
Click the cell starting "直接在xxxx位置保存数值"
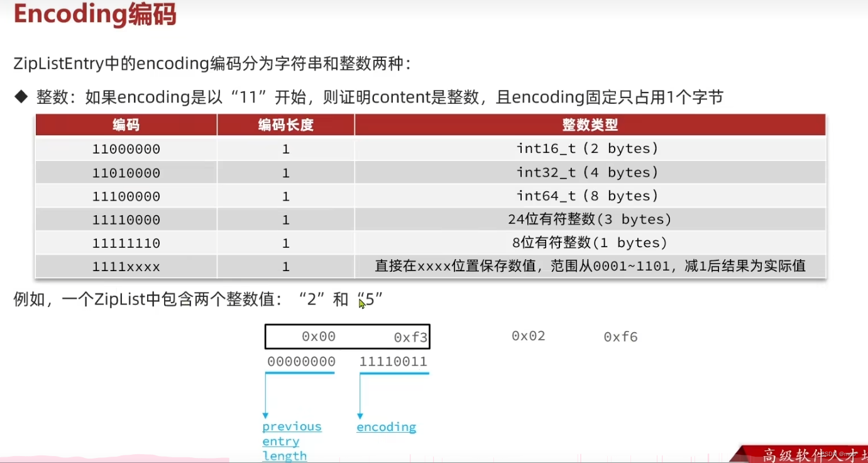pyautogui.click(x=590, y=267)
